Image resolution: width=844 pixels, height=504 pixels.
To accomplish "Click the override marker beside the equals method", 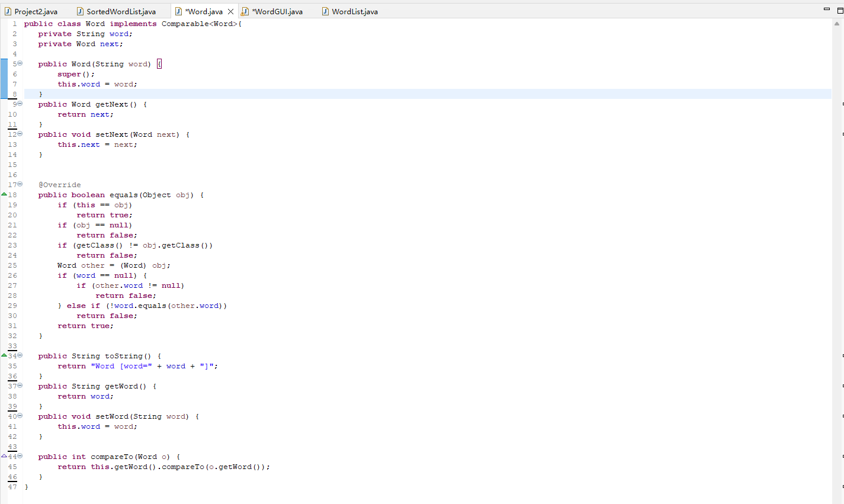I will (x=5, y=194).
